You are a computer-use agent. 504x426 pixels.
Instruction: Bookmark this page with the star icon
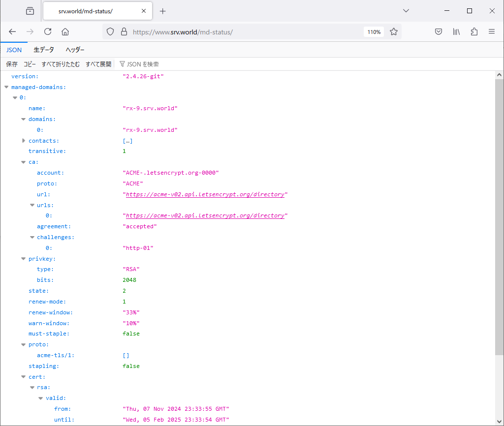[x=394, y=31]
